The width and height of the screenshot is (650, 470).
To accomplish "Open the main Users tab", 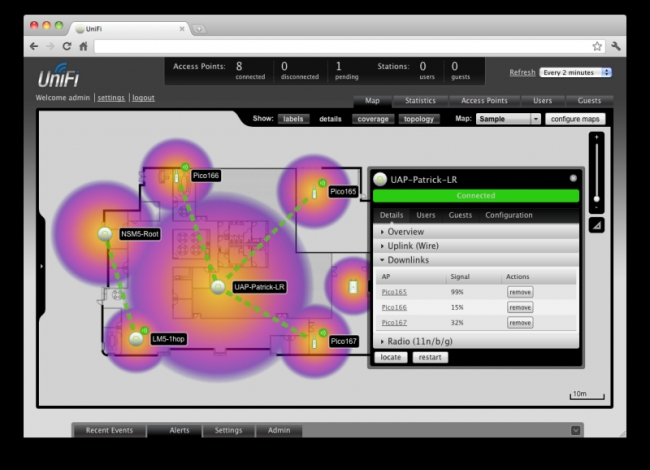I will coord(542,101).
